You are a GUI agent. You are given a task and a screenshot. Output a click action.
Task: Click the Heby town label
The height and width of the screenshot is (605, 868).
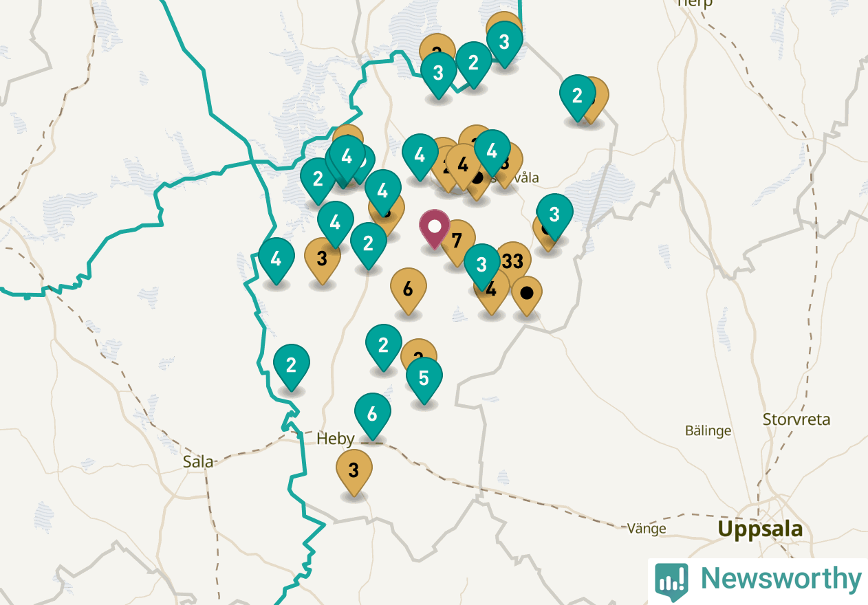click(336, 439)
